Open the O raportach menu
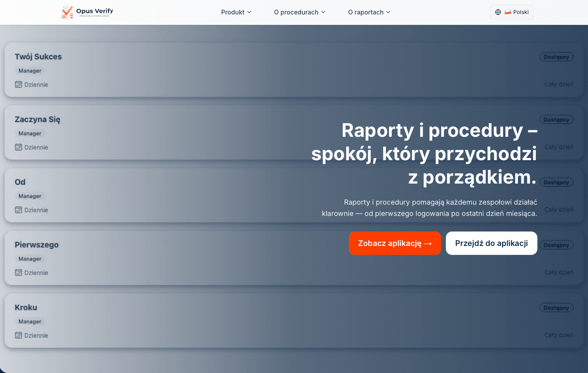The width and height of the screenshot is (588, 373). [369, 12]
